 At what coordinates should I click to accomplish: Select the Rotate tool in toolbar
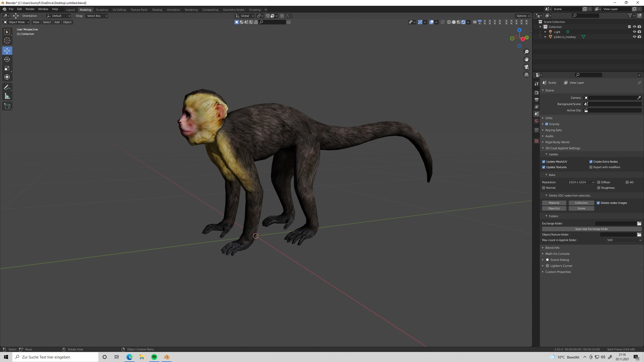7,60
